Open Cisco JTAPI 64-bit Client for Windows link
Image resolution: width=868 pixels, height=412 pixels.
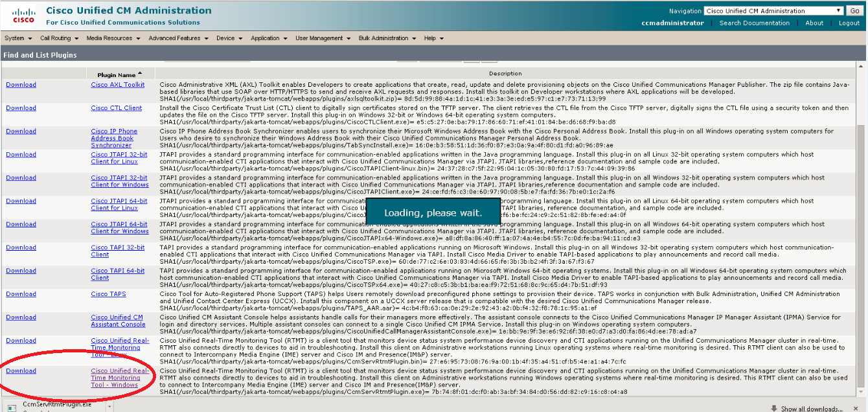tap(120, 228)
